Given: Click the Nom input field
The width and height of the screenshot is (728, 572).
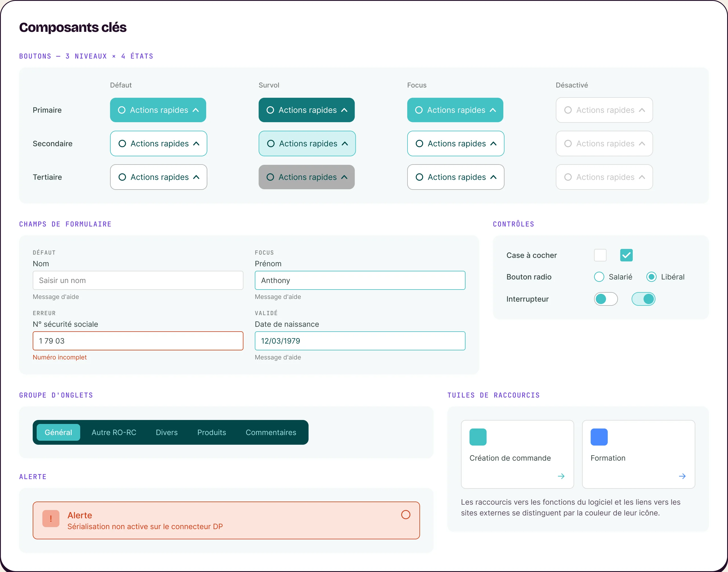Looking at the screenshot, I should tap(138, 280).
